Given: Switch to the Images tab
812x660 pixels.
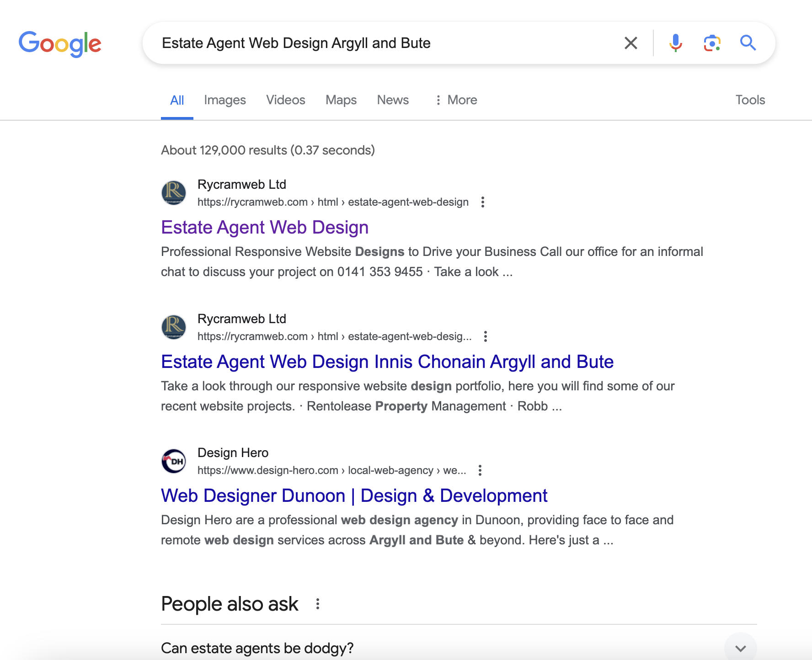Looking at the screenshot, I should (225, 100).
